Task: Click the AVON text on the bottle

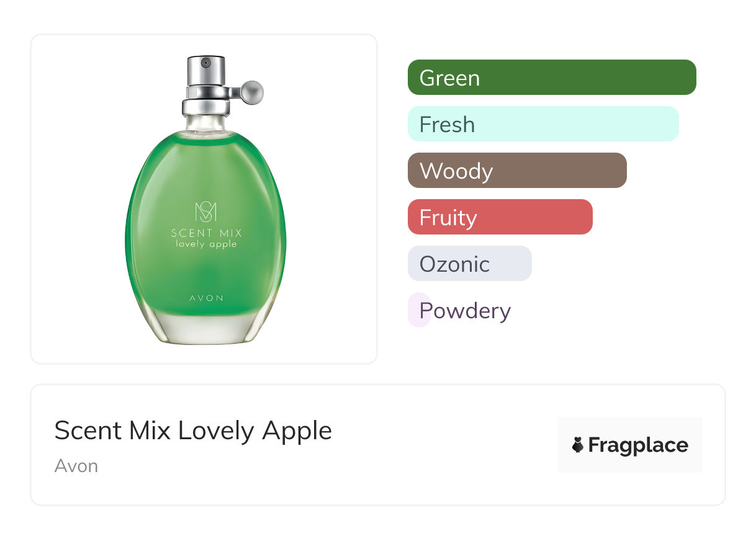Action: pos(205,298)
